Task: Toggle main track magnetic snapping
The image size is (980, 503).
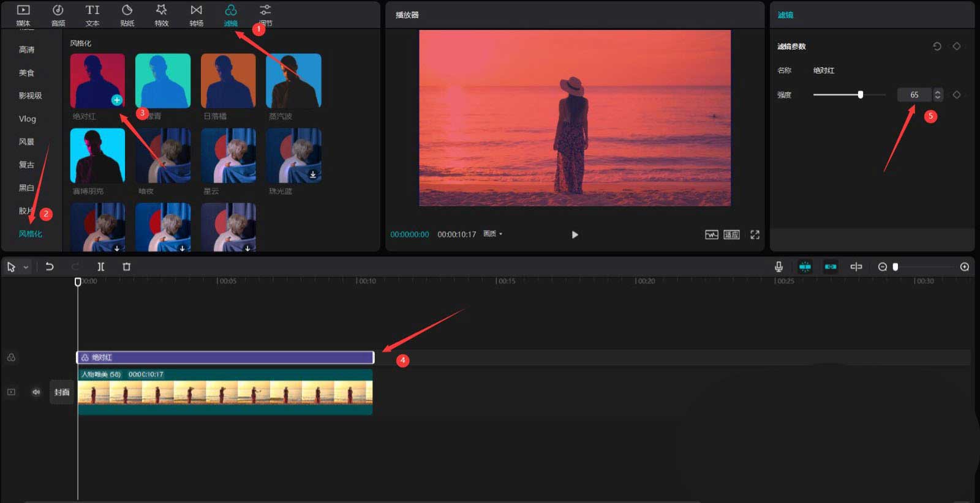Action: click(805, 267)
